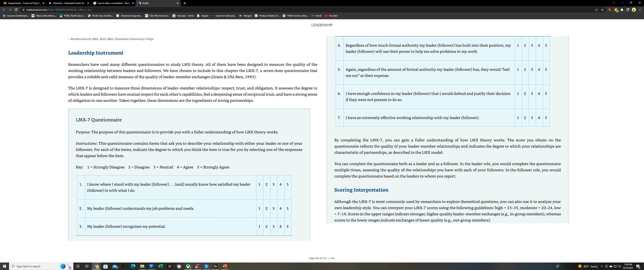Image resolution: width=644 pixels, height=270 pixels.
Task: Open Cortana circle on the taskbar
Action: coord(78,266)
